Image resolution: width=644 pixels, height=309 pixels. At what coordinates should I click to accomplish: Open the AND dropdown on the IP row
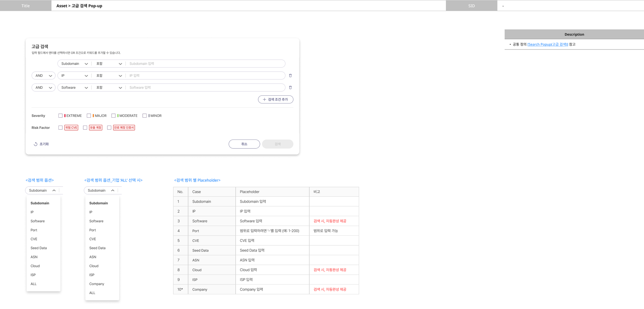pyautogui.click(x=43, y=76)
